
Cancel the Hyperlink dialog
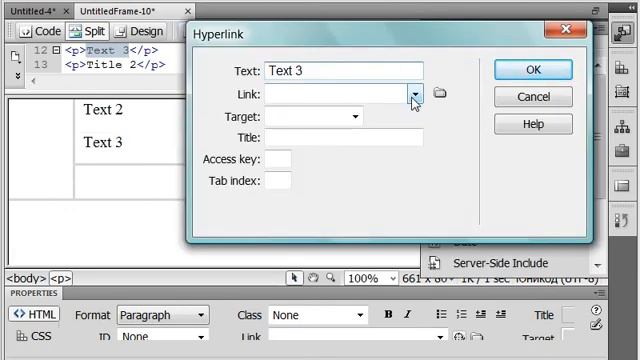click(x=533, y=97)
